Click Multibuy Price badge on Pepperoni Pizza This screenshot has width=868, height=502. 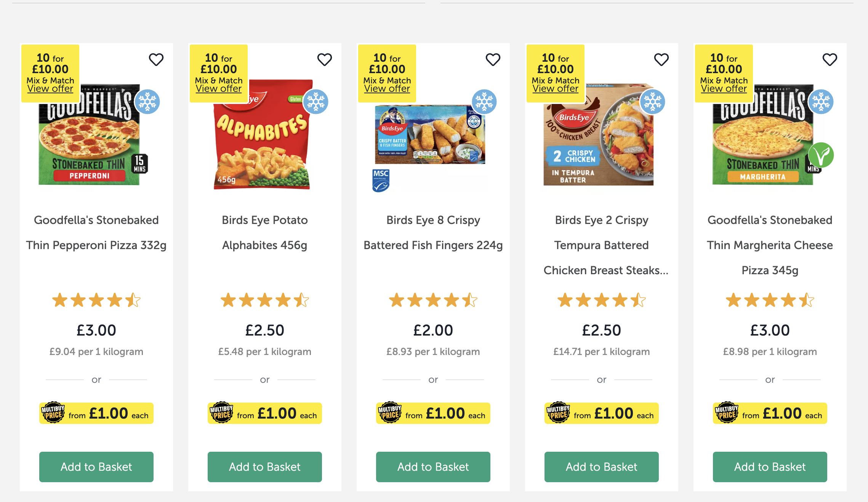53,412
